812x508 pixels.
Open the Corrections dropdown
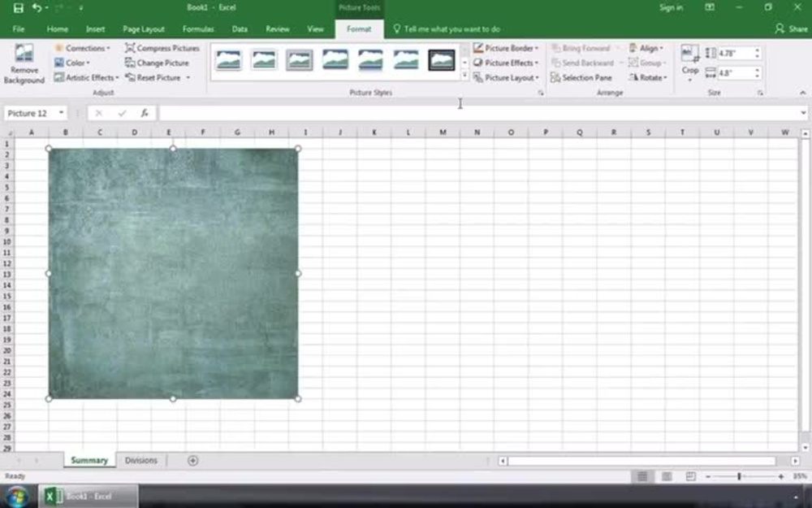(x=82, y=48)
